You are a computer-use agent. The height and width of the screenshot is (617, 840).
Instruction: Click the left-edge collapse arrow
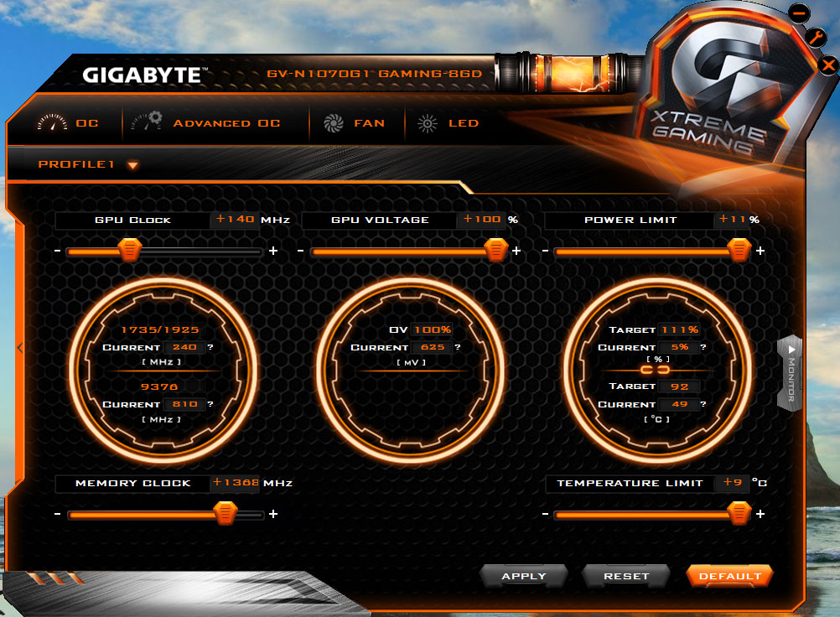[x=20, y=348]
